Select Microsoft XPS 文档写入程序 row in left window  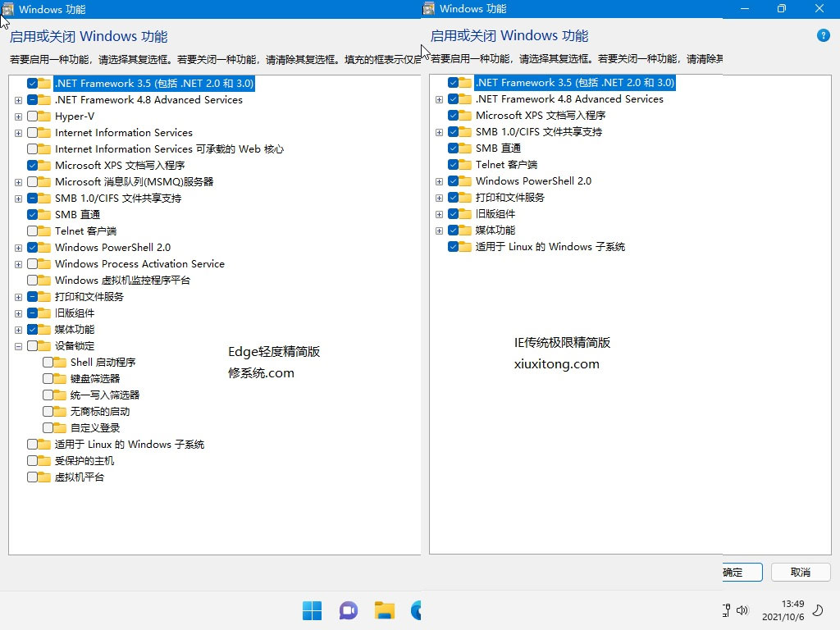pos(120,166)
